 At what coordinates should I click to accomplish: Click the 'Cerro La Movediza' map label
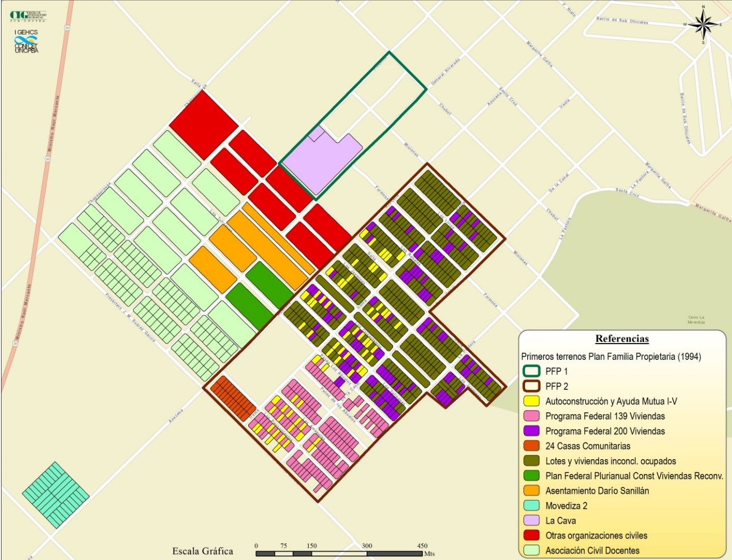[696, 320]
